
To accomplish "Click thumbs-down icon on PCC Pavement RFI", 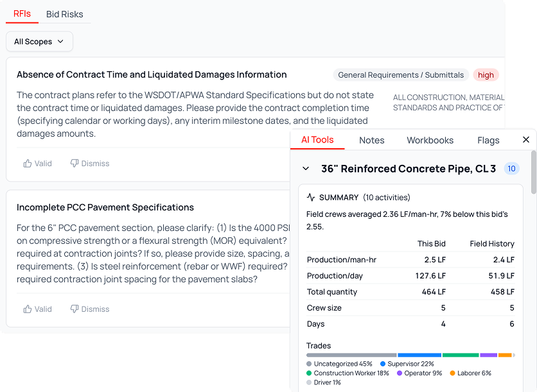I will coord(75,309).
